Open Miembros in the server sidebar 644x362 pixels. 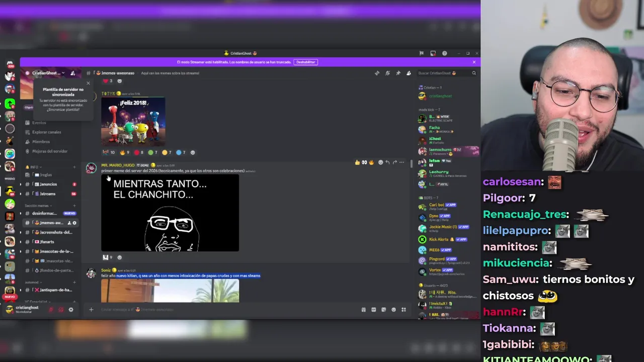click(x=41, y=142)
